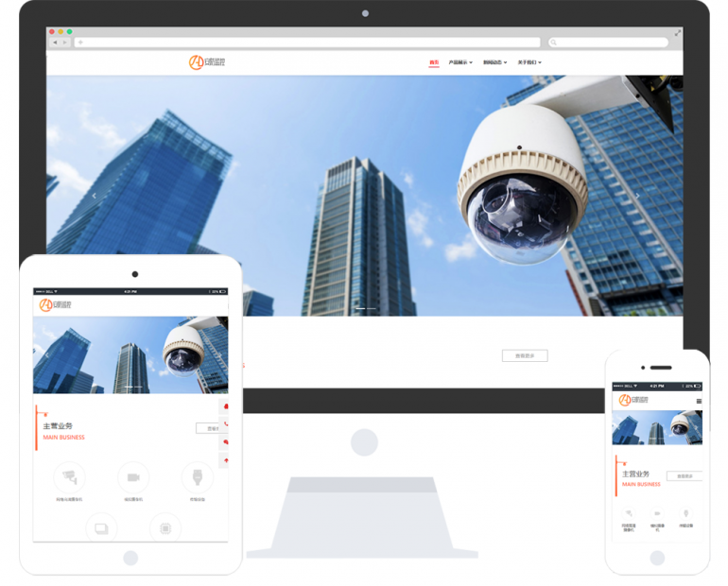Select surveillance camera icon on tablet view
Image resolution: width=728 pixels, height=586 pixels.
(69, 476)
